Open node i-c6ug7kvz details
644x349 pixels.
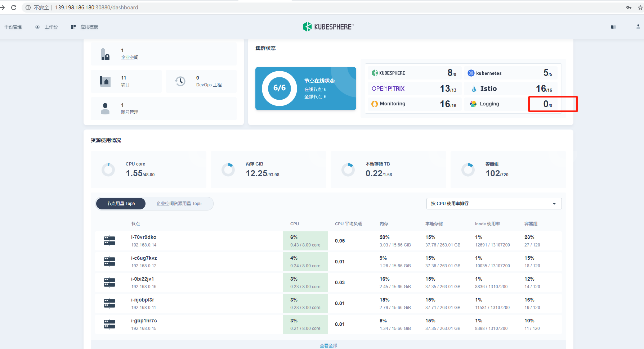tap(143, 258)
